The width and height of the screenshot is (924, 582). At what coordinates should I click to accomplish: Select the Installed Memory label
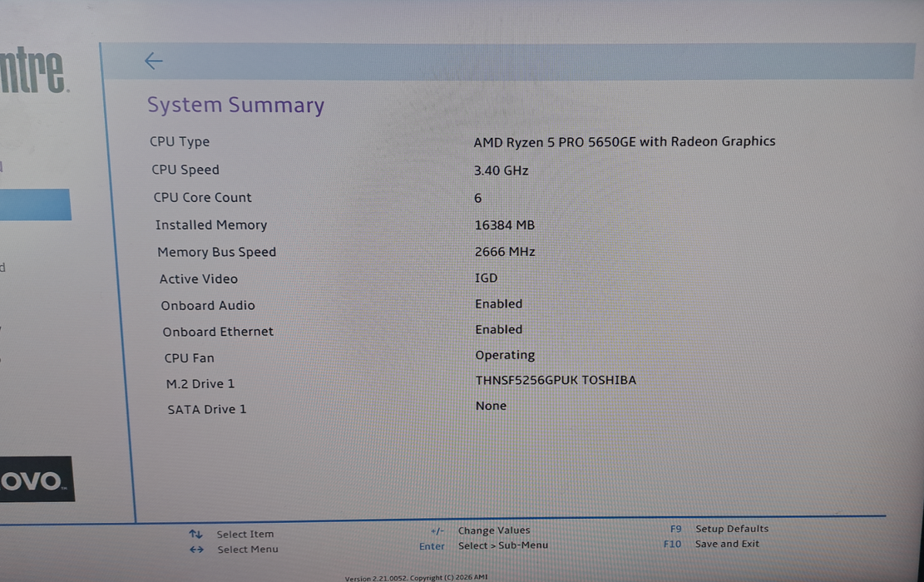(x=211, y=225)
